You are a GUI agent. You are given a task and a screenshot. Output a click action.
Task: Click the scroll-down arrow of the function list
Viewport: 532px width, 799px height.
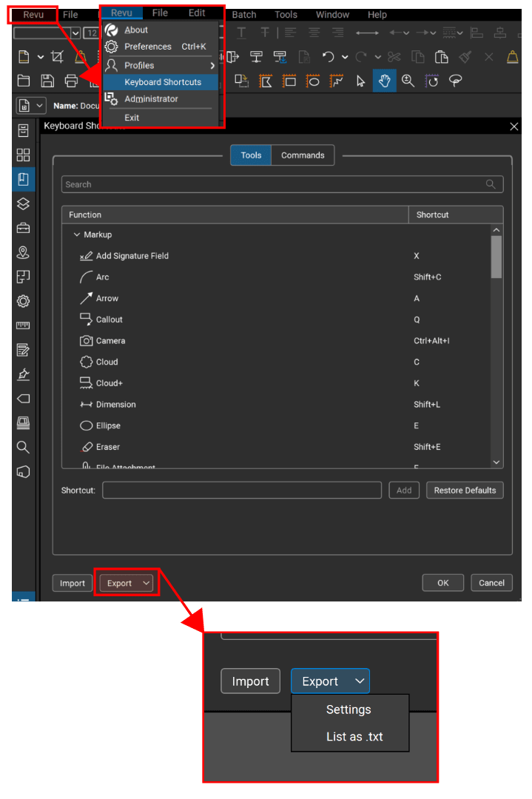(496, 462)
